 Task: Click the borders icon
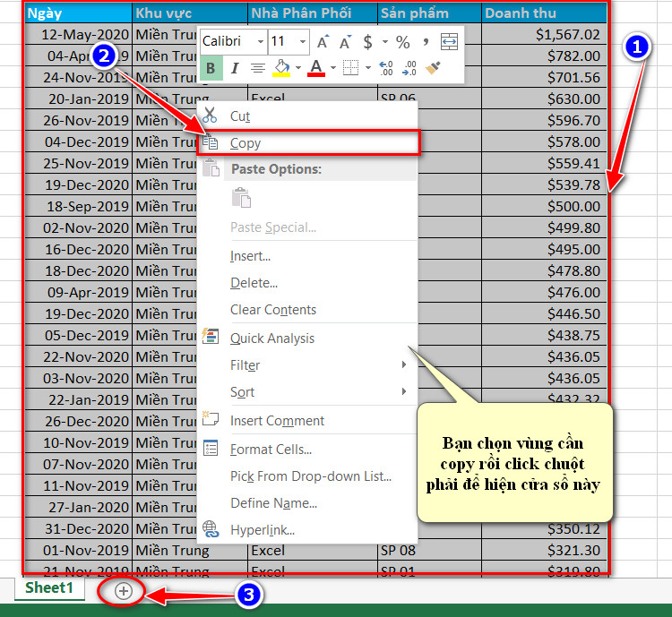(x=350, y=68)
